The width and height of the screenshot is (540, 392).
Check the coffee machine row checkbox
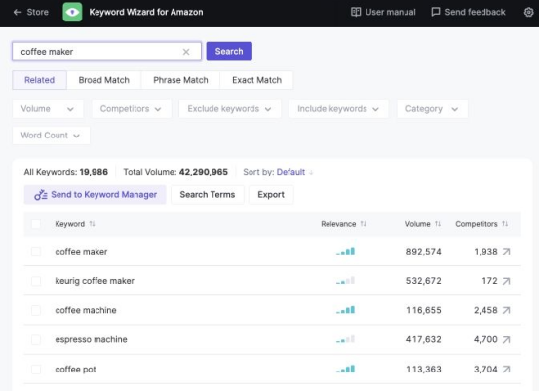[36, 310]
